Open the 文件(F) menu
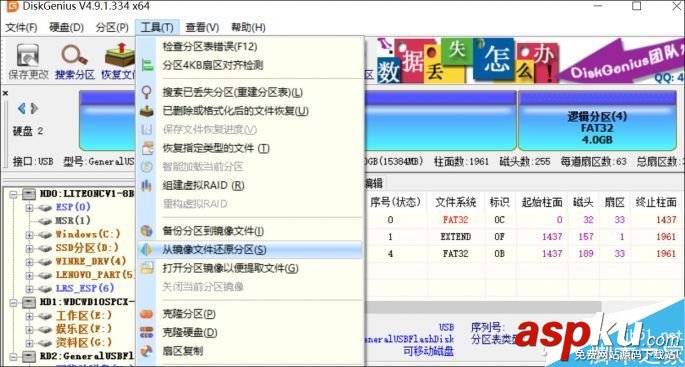Image resolution: width=685 pixels, height=367 pixels. 21,28
